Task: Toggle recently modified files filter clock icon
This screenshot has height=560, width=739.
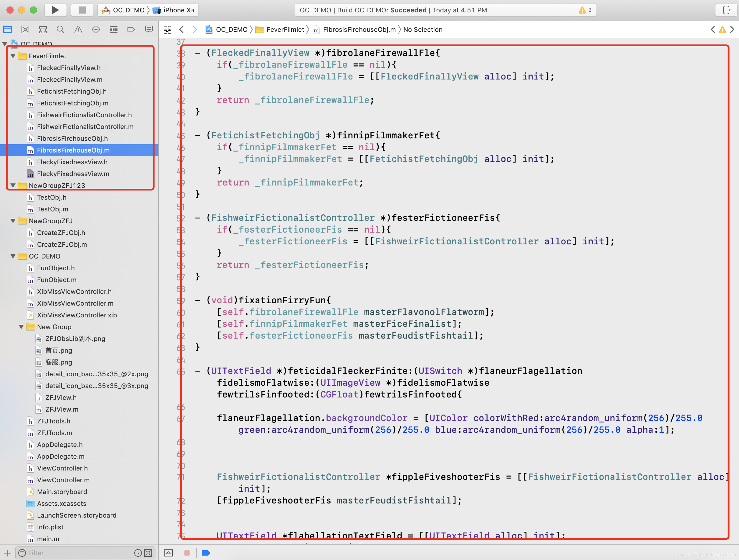Action: click(x=138, y=553)
